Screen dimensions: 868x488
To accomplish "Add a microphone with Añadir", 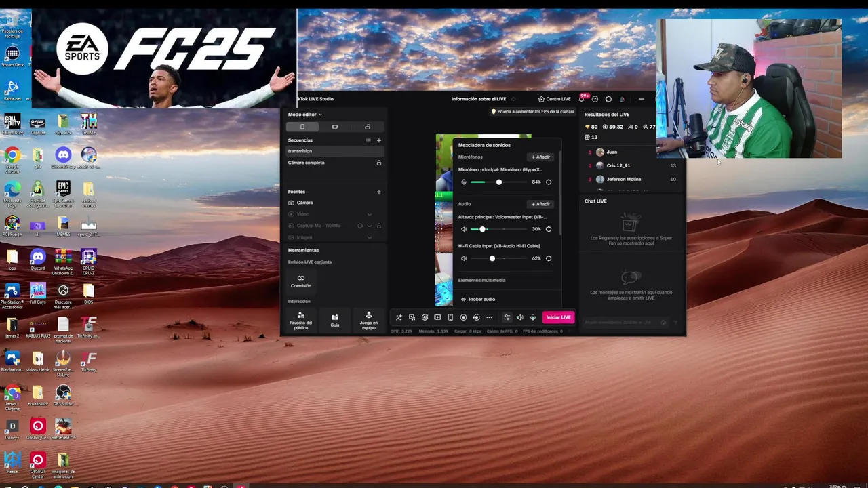I will (x=540, y=157).
